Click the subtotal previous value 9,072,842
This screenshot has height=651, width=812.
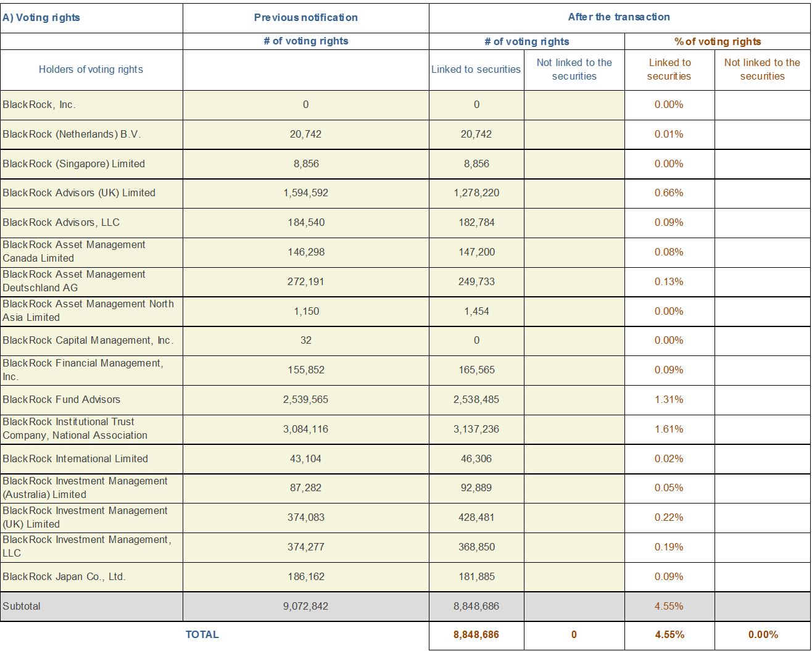305,607
